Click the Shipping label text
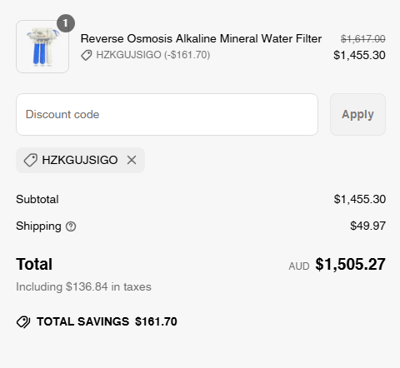Image resolution: width=400 pixels, height=368 pixels. [x=39, y=226]
